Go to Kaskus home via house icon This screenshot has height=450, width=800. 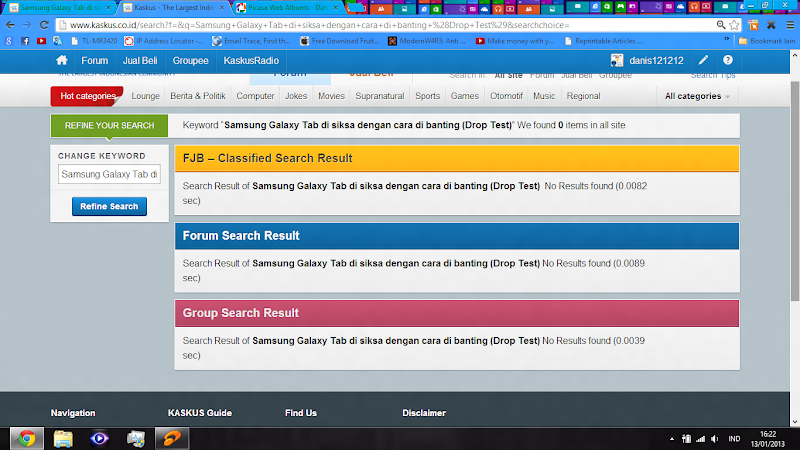(62, 60)
